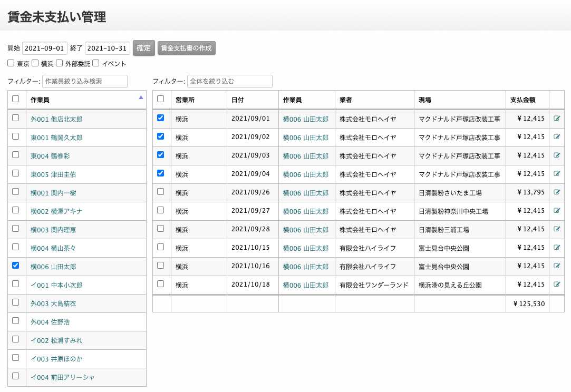Toggle the 外部委託 checkbox
The width and height of the screenshot is (571, 392).
tap(60, 63)
